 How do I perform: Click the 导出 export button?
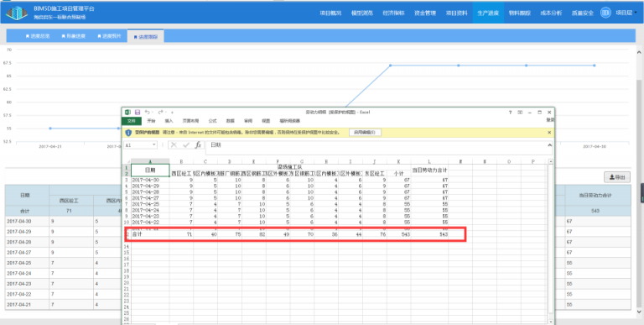click(x=617, y=177)
